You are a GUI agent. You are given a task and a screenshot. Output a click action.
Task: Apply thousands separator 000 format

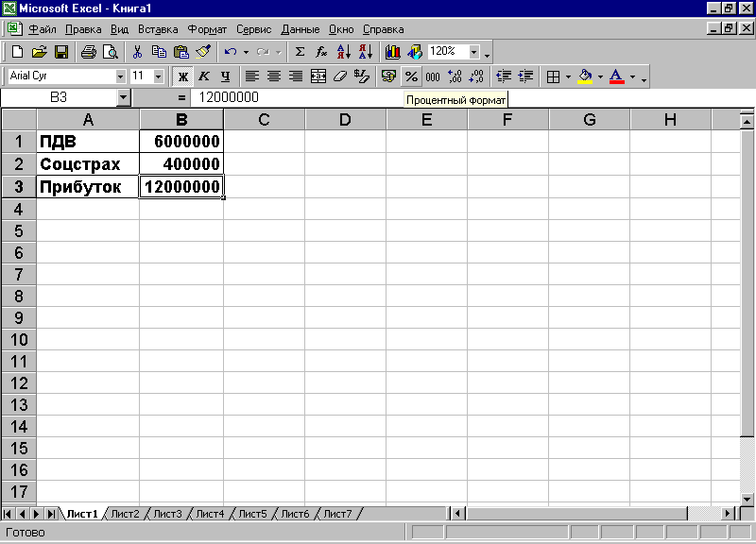point(433,76)
